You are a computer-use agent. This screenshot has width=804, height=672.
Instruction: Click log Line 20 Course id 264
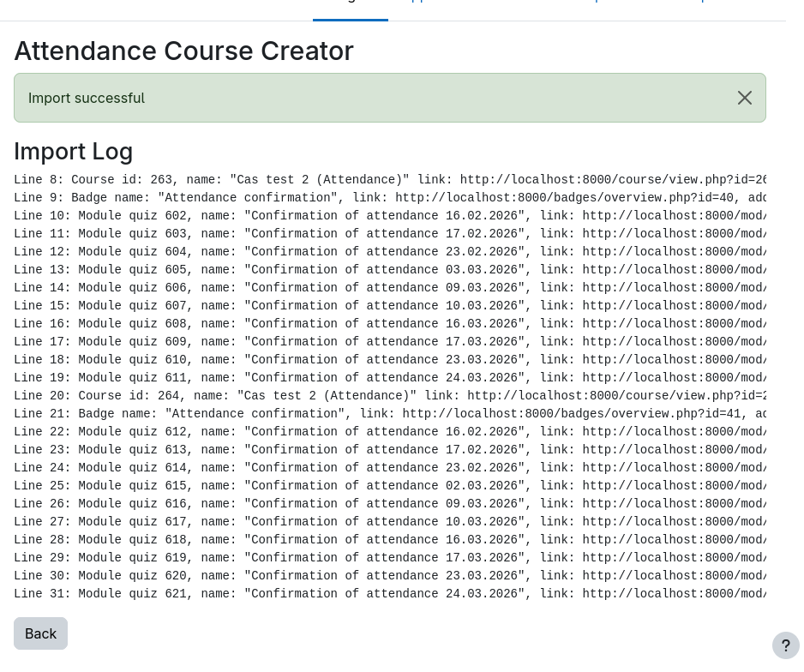(390, 395)
